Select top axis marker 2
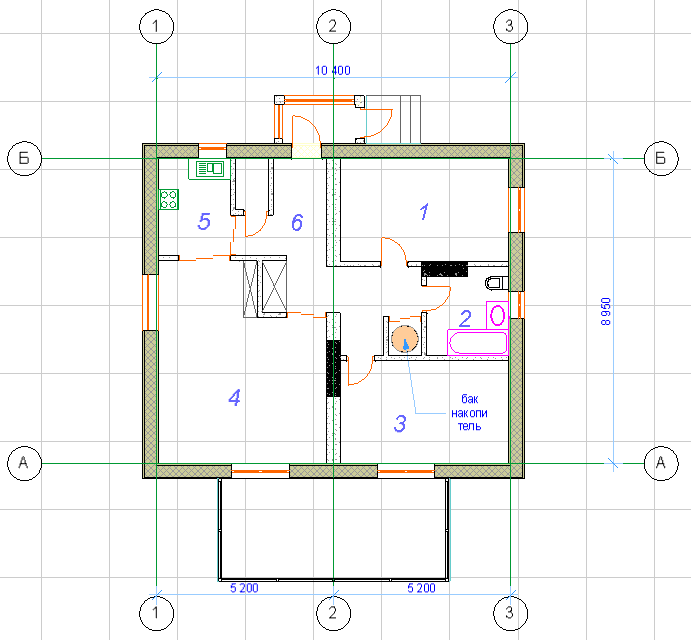This screenshot has width=691, height=640. (333, 25)
